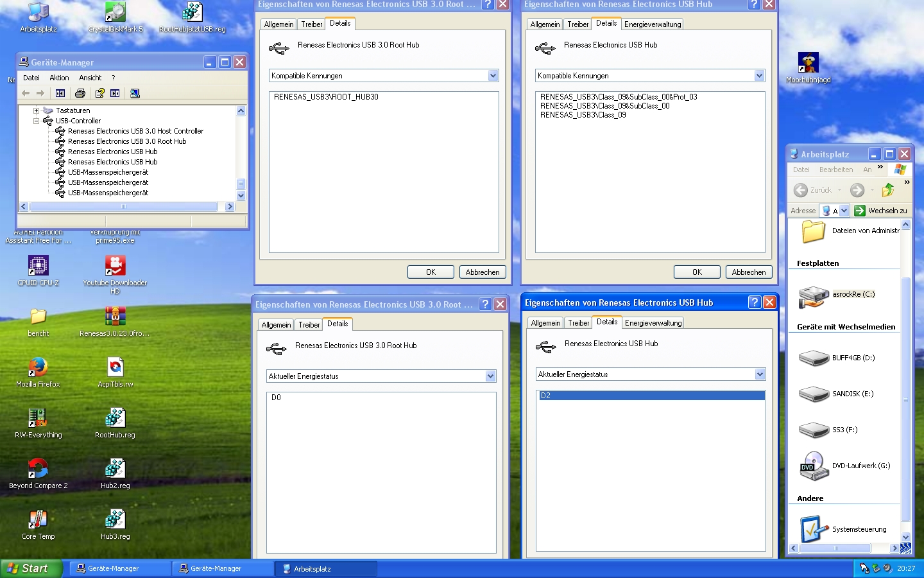Collapse the USB-Controller tree node
This screenshot has width=924, height=578.
(x=37, y=121)
